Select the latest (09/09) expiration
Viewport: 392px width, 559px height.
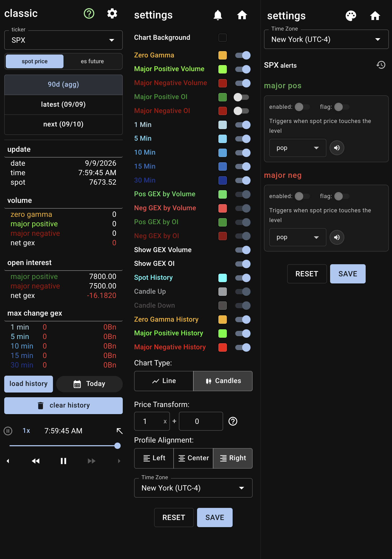[x=63, y=105]
